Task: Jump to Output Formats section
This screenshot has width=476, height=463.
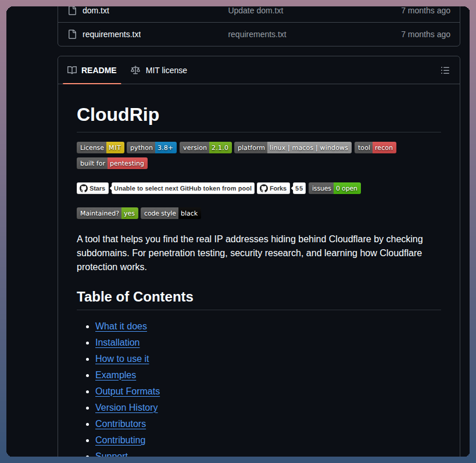Action: pos(127,392)
